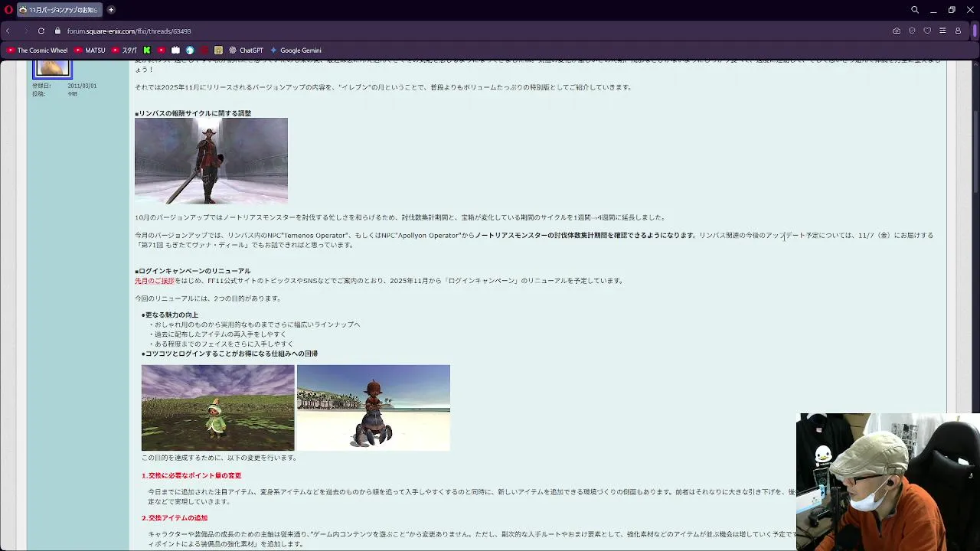
Task: Open the frog costume character screenshot
Action: click(217, 408)
